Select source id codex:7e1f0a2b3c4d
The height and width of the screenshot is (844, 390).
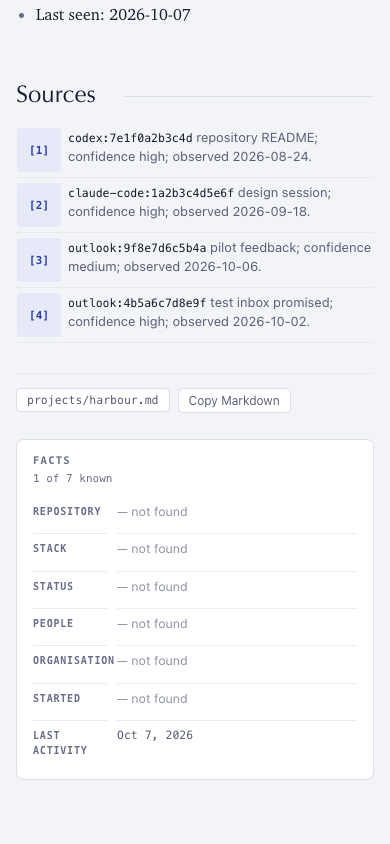click(130, 138)
